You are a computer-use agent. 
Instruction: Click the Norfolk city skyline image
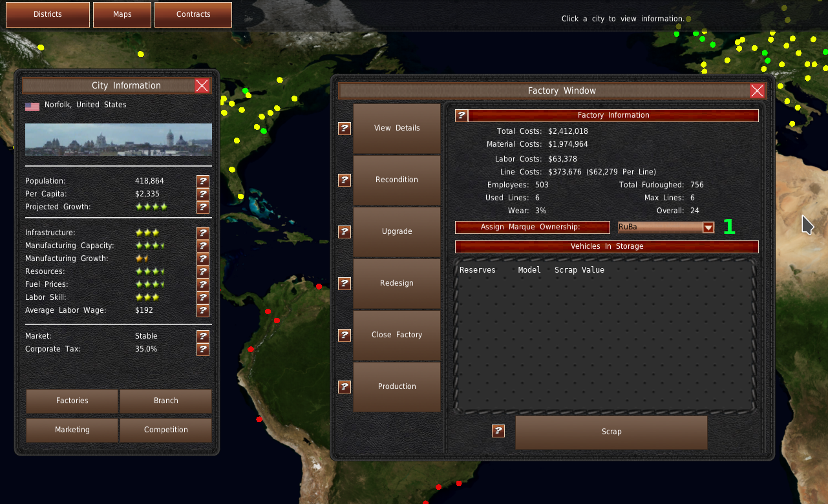(118, 140)
